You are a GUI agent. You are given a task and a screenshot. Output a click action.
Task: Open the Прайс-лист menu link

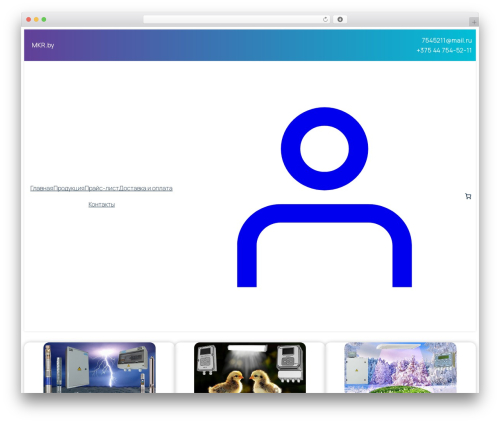click(101, 188)
